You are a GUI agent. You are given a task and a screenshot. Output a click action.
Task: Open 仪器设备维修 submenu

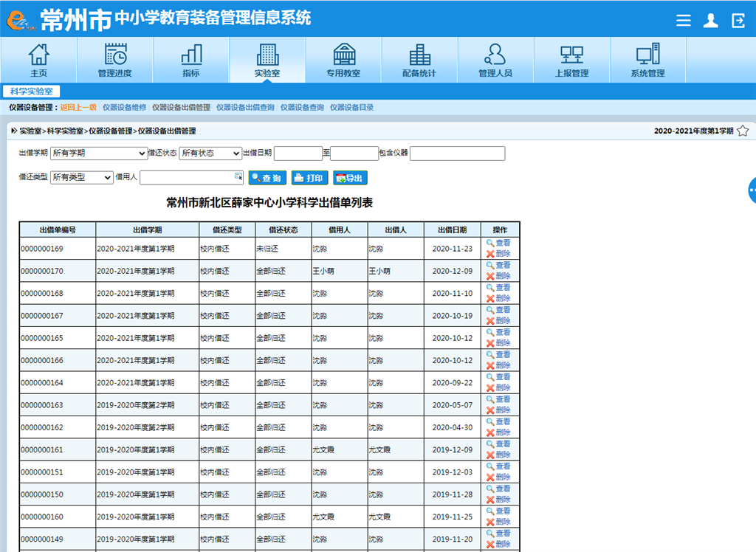coord(124,108)
